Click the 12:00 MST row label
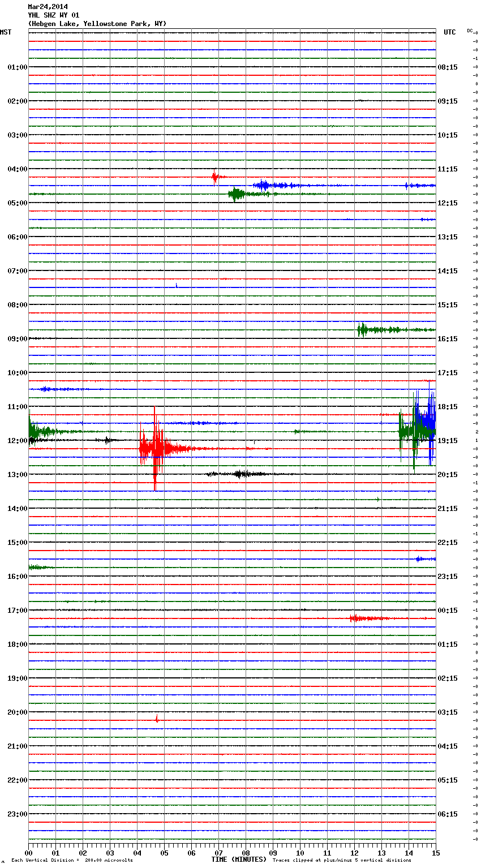The width and height of the screenshot is (481, 868). tap(18, 441)
